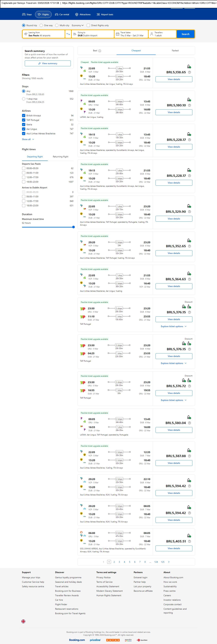Expand Show all airlines list
Screen dimensions: 217x644
(x=28, y=139)
